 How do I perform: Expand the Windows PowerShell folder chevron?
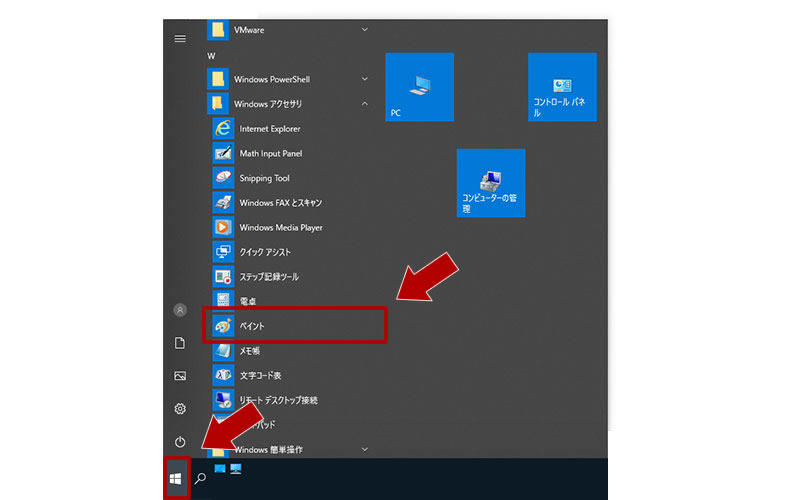tap(364, 79)
